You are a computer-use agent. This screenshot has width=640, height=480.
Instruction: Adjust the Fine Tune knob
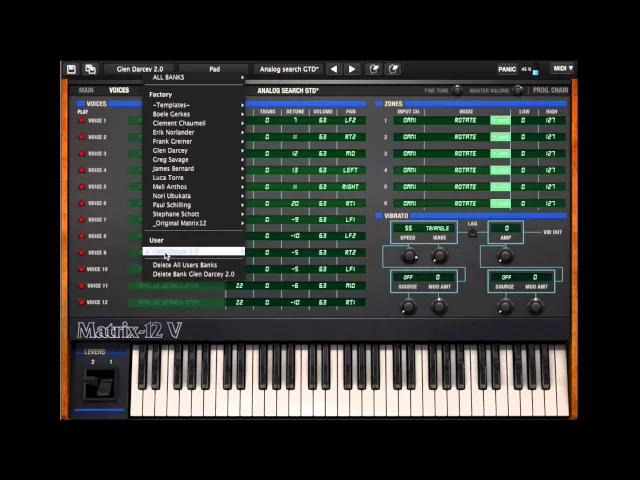pos(457,90)
